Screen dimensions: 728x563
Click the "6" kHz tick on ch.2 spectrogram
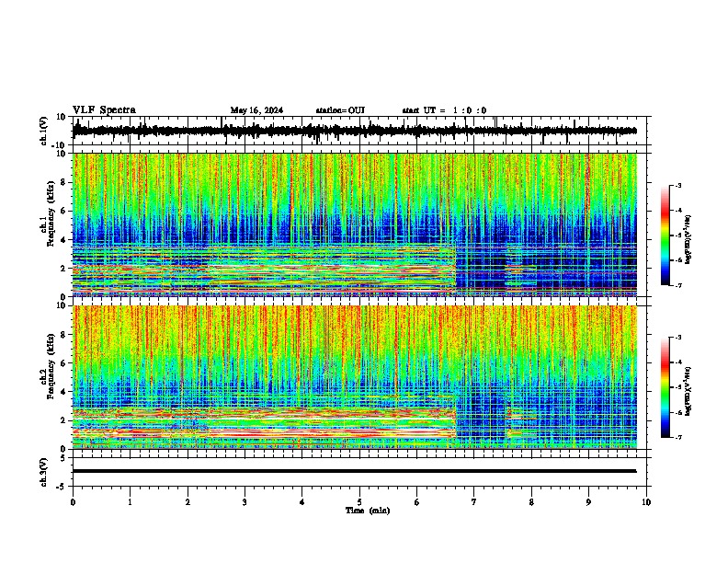point(63,362)
